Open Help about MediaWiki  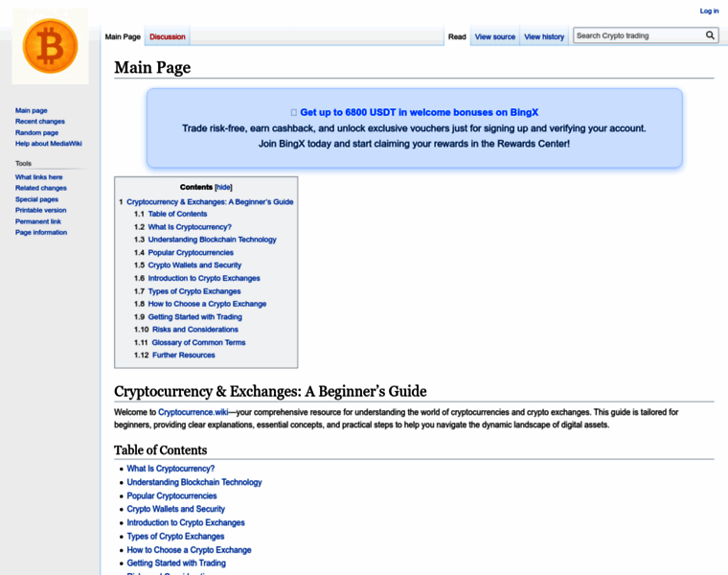(48, 144)
